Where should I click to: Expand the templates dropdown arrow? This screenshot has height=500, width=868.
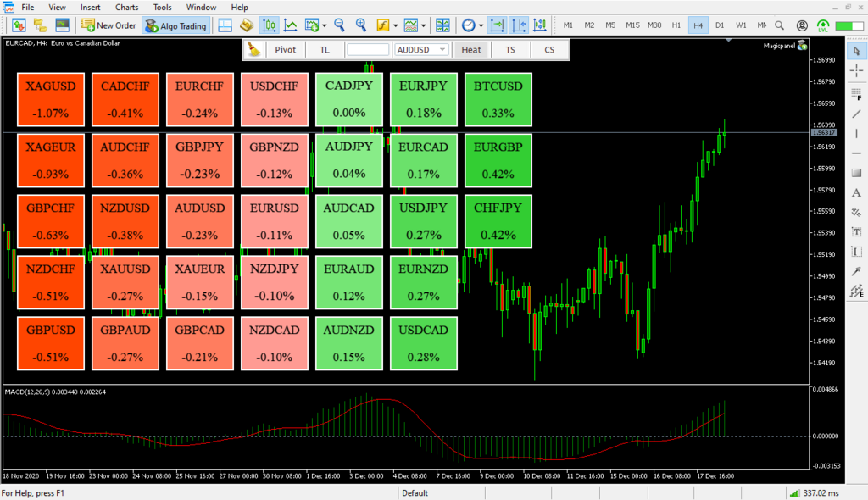pyautogui.click(x=424, y=25)
